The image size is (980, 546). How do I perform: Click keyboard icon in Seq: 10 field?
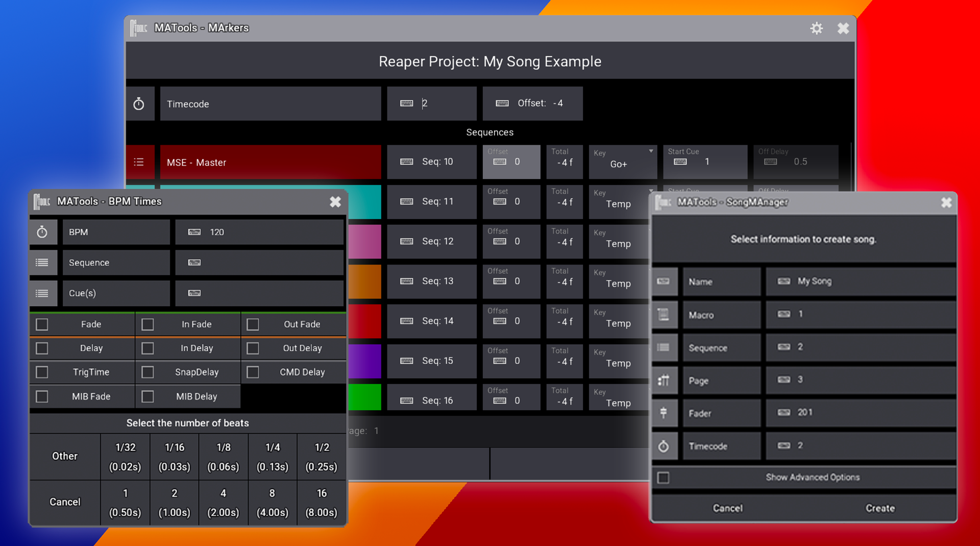[407, 162]
